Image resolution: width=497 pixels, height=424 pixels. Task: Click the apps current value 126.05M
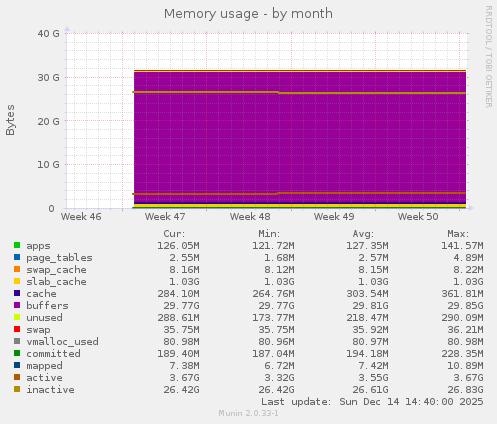click(x=178, y=246)
